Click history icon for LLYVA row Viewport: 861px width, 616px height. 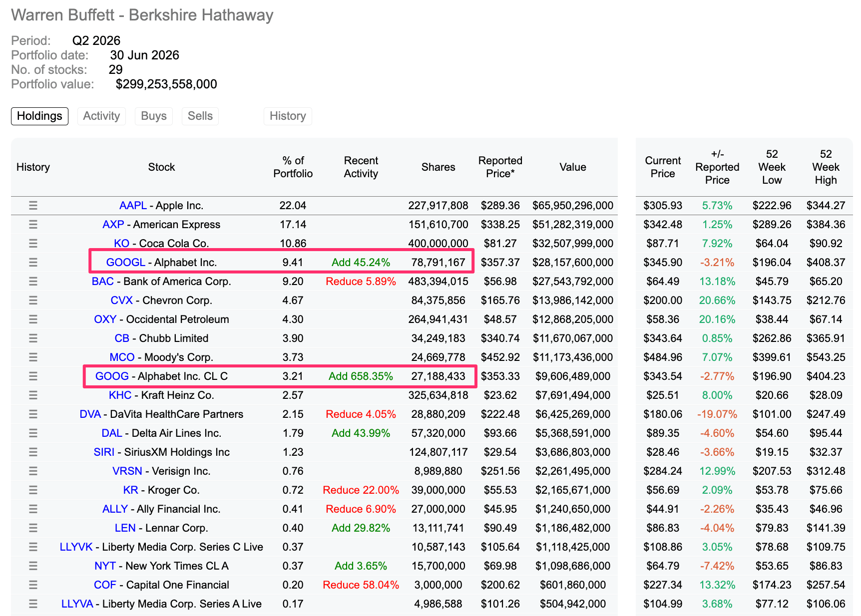tap(33, 604)
